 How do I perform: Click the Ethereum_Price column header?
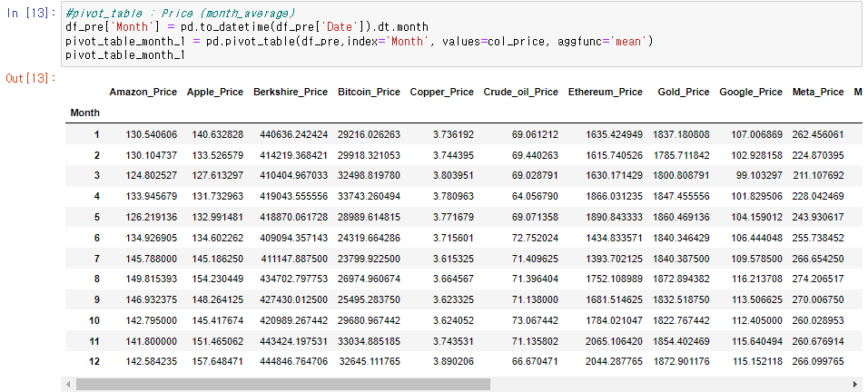(x=605, y=93)
